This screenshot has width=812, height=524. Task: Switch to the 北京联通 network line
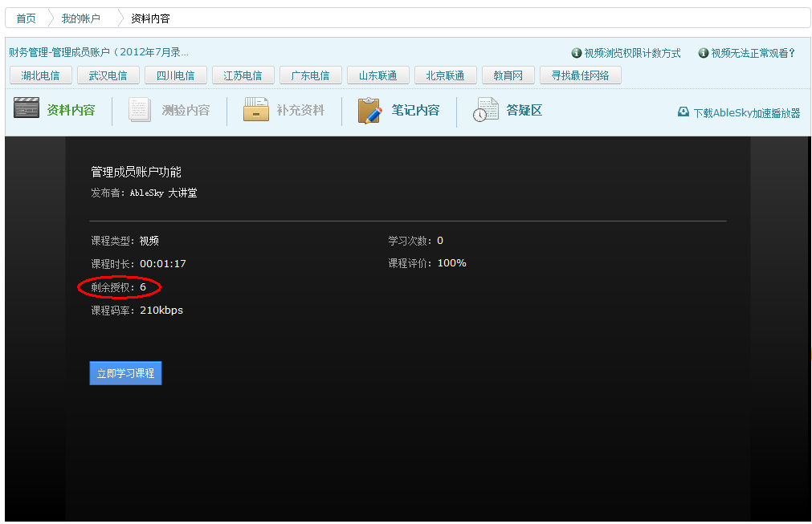tap(445, 74)
